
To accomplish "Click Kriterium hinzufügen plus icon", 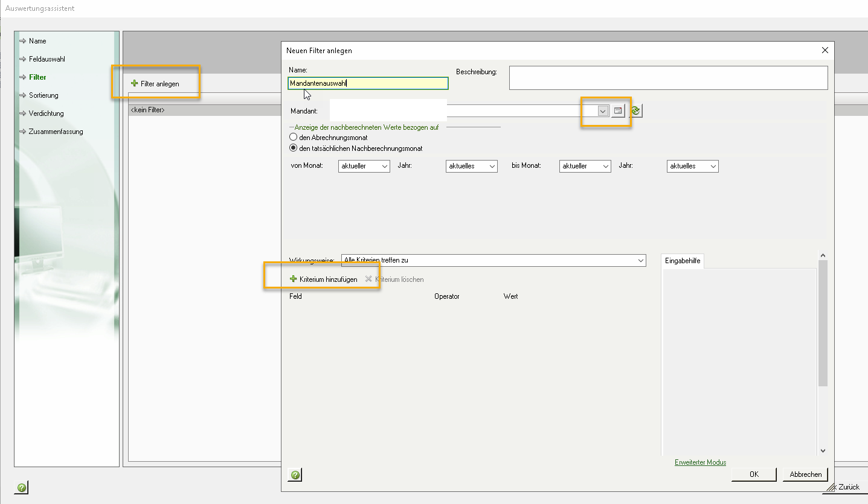I will point(294,279).
